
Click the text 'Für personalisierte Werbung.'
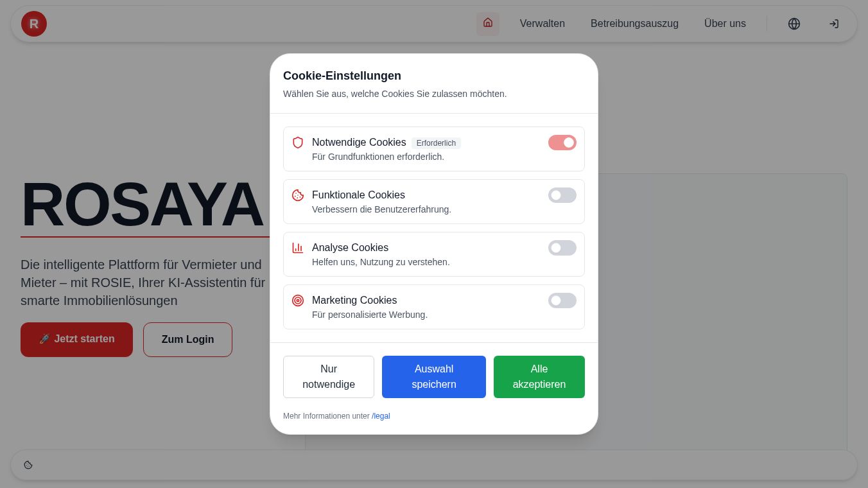click(370, 315)
